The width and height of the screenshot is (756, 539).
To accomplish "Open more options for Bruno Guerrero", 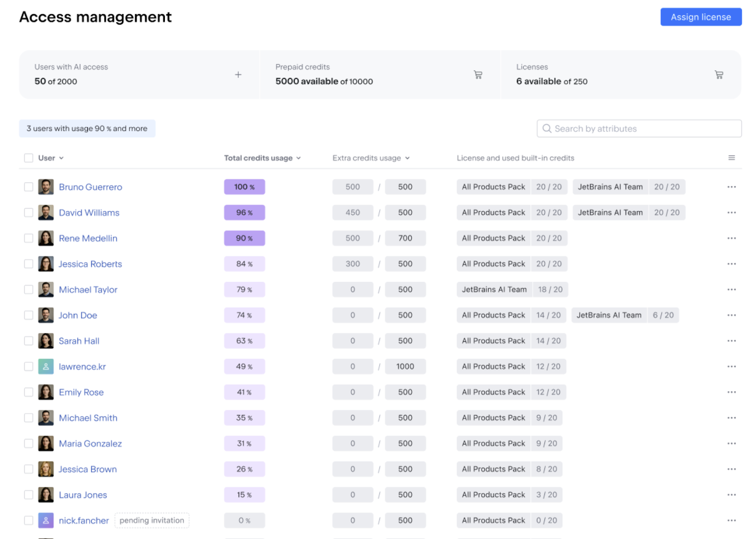I will pos(731,187).
